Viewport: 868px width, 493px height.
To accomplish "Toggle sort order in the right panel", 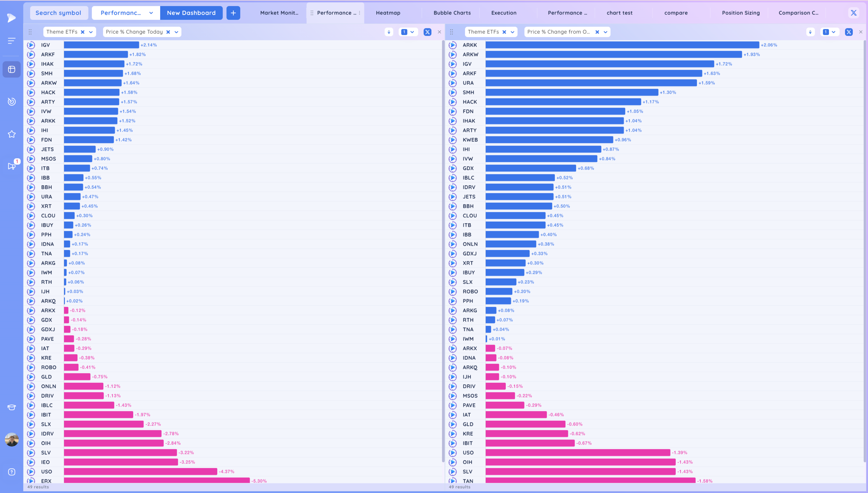I will click(x=810, y=32).
